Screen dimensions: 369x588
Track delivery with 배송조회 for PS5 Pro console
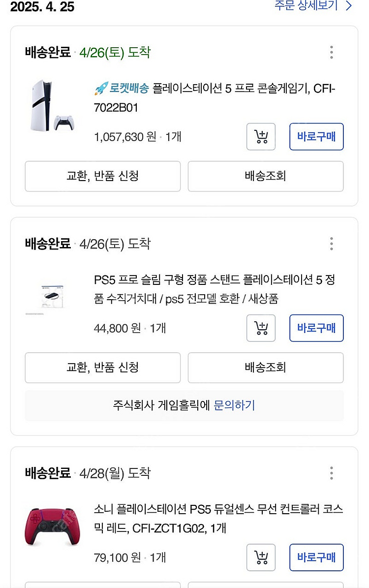click(265, 176)
